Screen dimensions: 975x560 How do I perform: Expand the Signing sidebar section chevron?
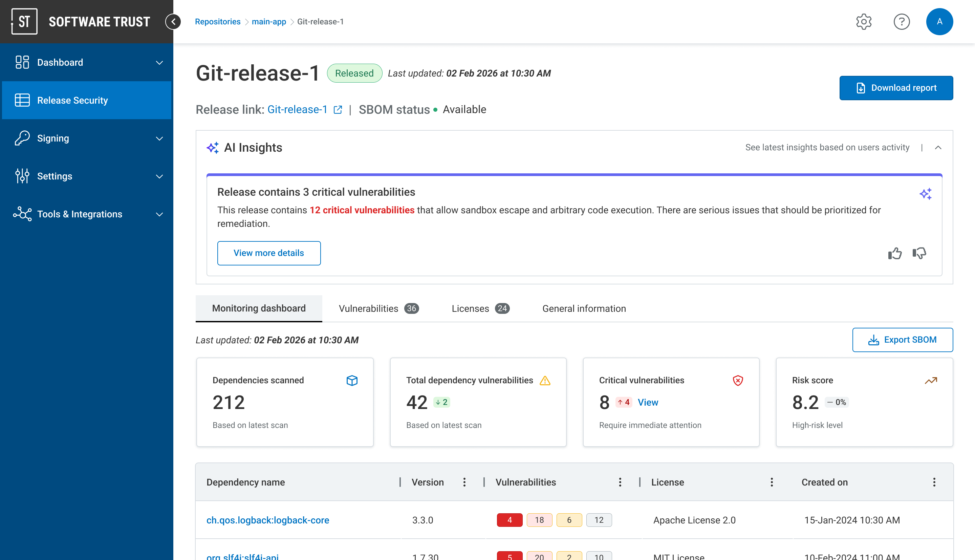[x=159, y=138]
